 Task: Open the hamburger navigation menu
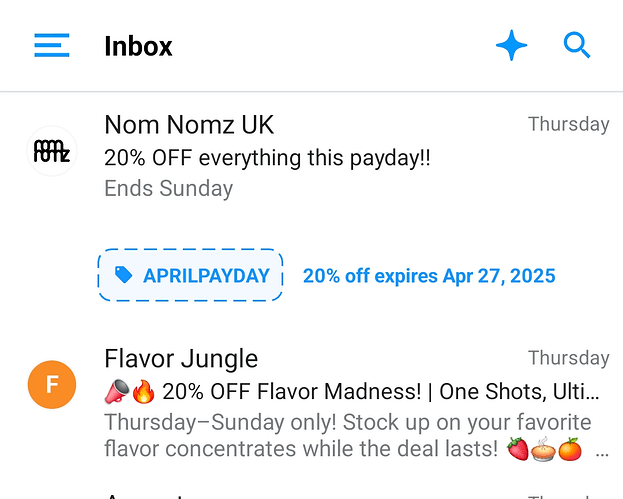point(52,45)
